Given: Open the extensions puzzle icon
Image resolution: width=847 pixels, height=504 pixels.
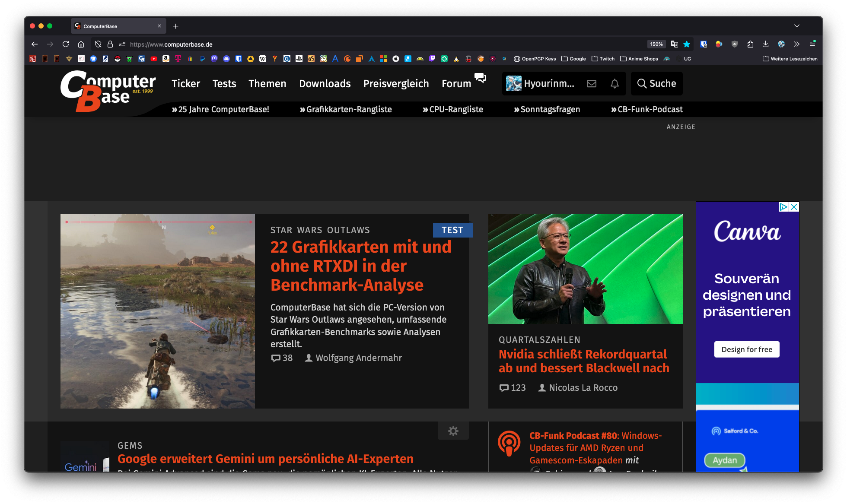Looking at the screenshot, I should [750, 44].
